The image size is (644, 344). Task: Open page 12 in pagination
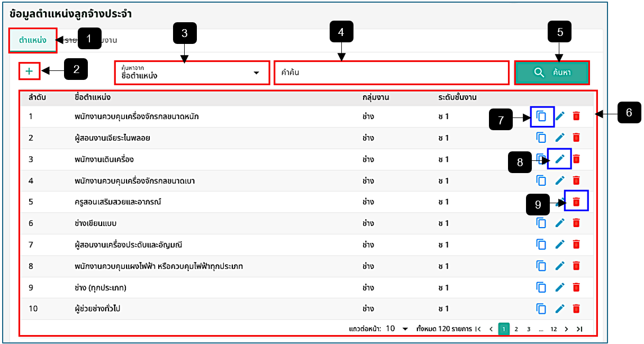click(554, 329)
